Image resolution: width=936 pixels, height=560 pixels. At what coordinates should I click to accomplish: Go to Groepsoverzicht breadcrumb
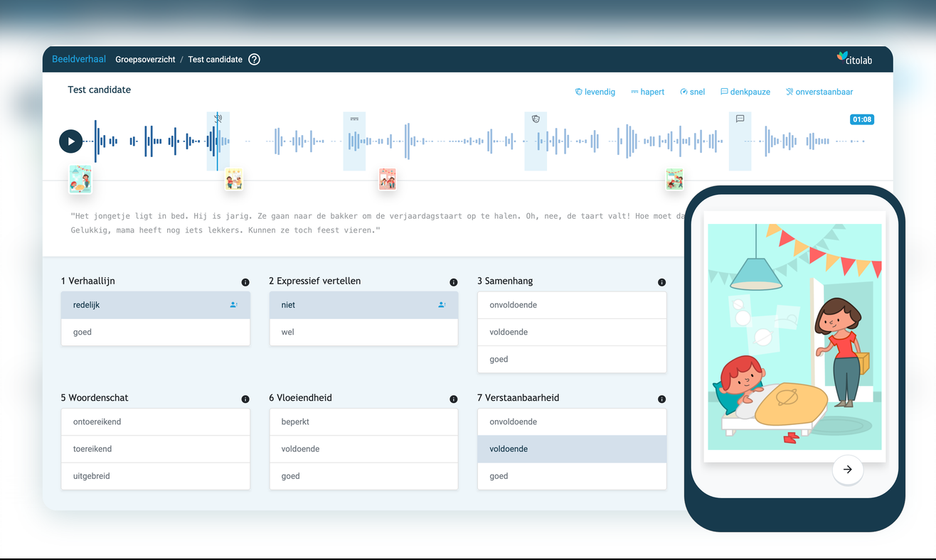(145, 60)
